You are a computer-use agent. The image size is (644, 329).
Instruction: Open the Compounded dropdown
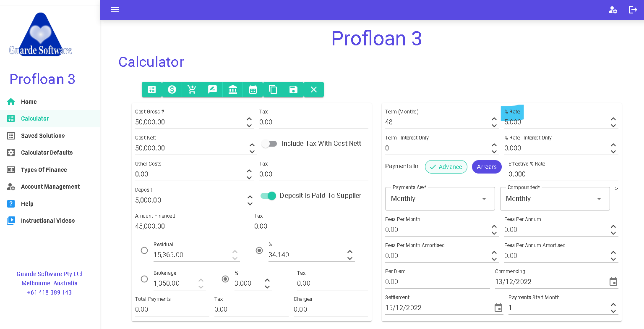click(555, 199)
